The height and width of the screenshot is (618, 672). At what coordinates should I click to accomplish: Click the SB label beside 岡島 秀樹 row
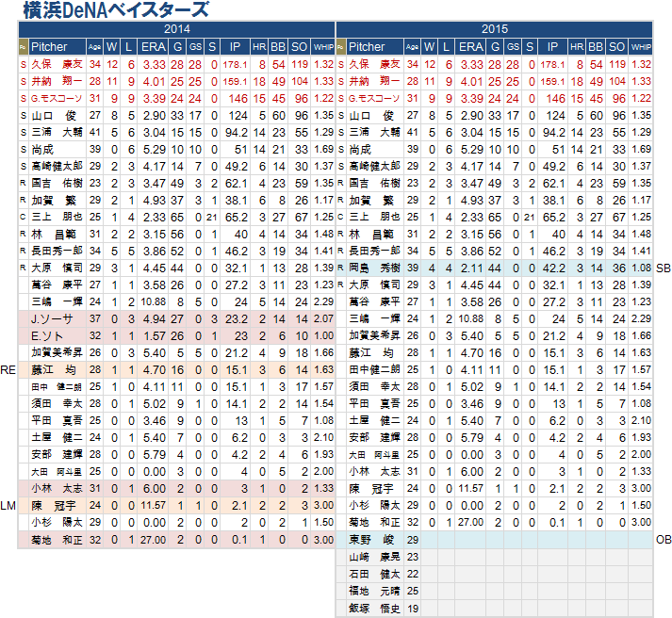pyautogui.click(x=663, y=268)
